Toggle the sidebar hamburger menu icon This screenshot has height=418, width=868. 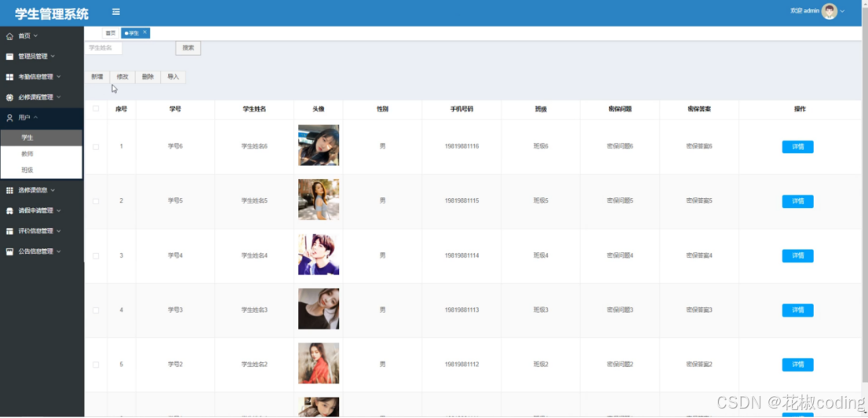(x=115, y=12)
